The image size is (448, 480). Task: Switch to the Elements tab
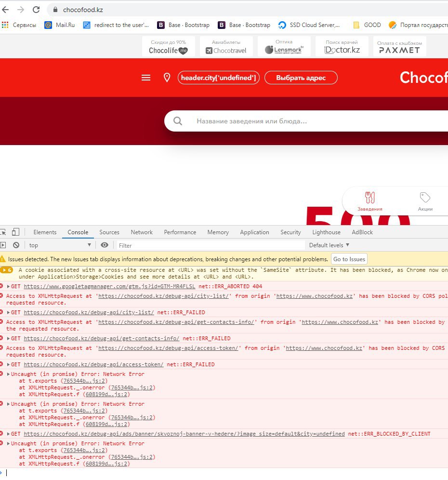pos(45,232)
